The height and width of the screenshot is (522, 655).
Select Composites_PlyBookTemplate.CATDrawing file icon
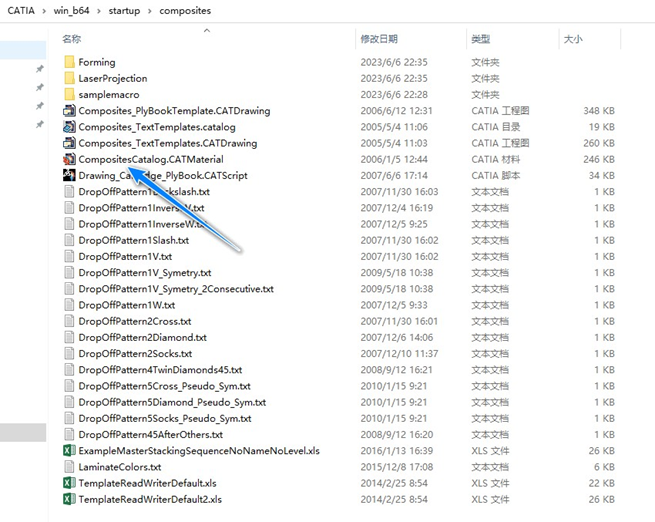pos(69,111)
